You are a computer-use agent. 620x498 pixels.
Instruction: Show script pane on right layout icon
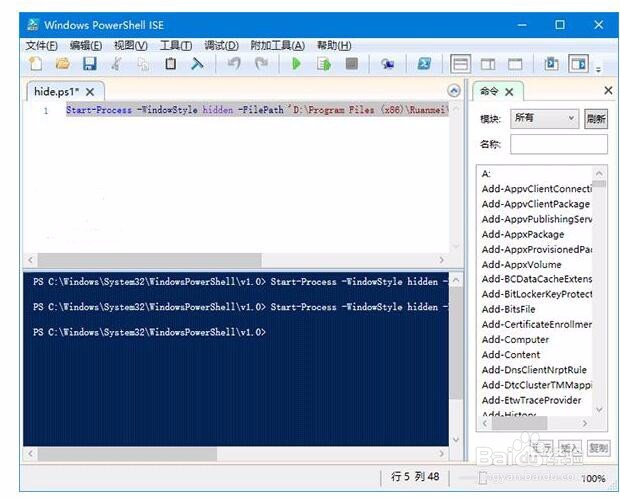488,64
